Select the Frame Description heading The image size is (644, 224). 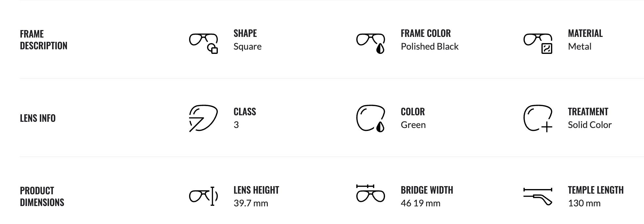click(43, 40)
